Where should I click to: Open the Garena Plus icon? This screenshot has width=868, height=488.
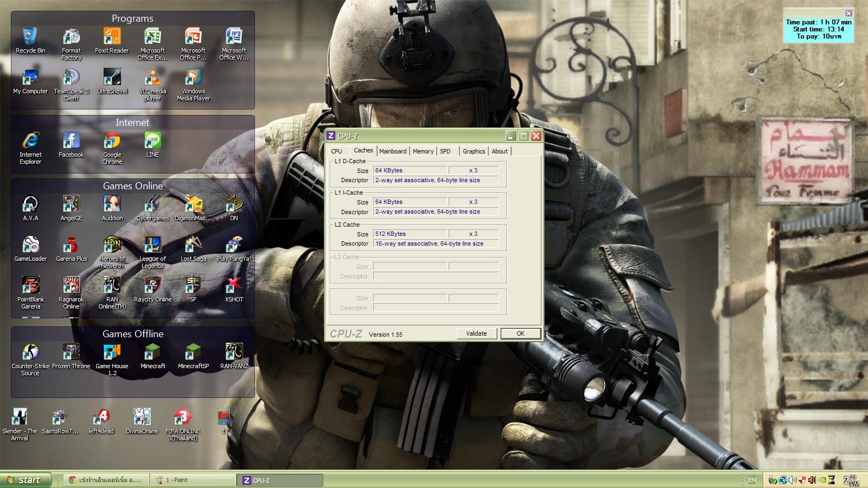71,249
